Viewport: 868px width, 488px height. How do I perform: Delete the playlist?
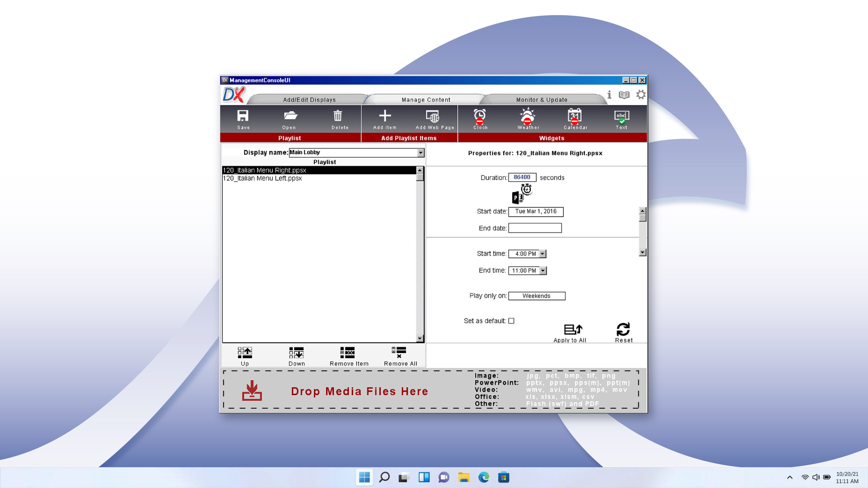pyautogui.click(x=338, y=119)
